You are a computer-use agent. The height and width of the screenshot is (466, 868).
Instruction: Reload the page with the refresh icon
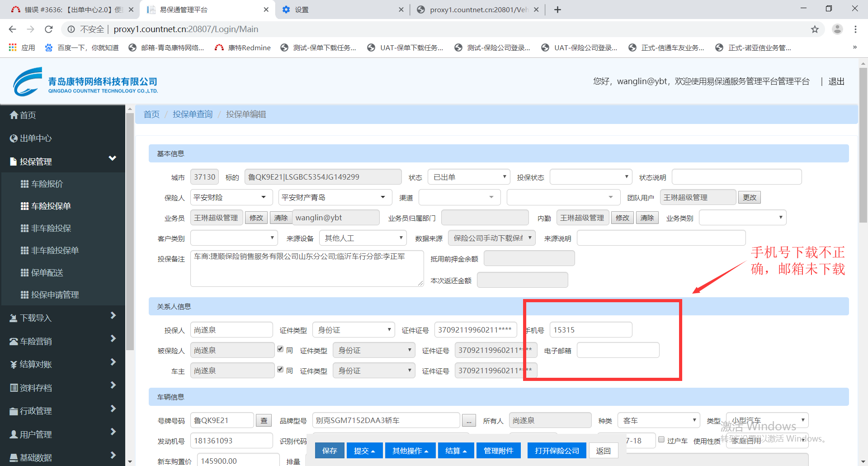tap(49, 29)
